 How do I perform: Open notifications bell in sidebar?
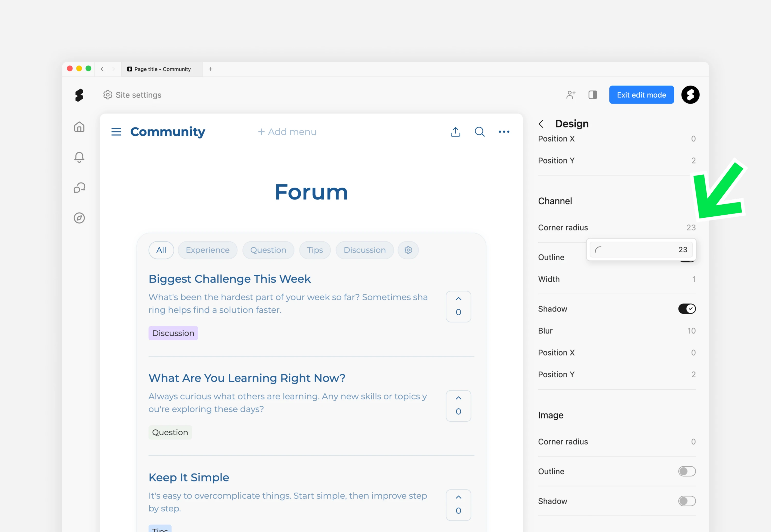[x=79, y=157]
